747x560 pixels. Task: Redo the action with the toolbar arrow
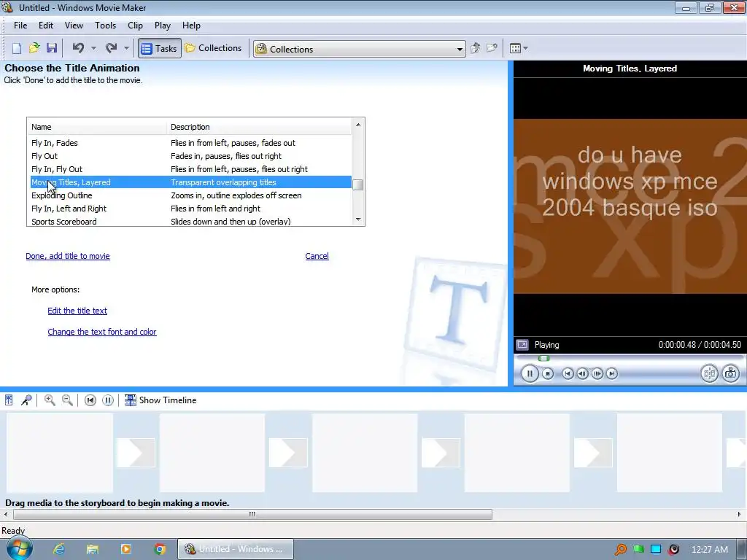(112, 48)
